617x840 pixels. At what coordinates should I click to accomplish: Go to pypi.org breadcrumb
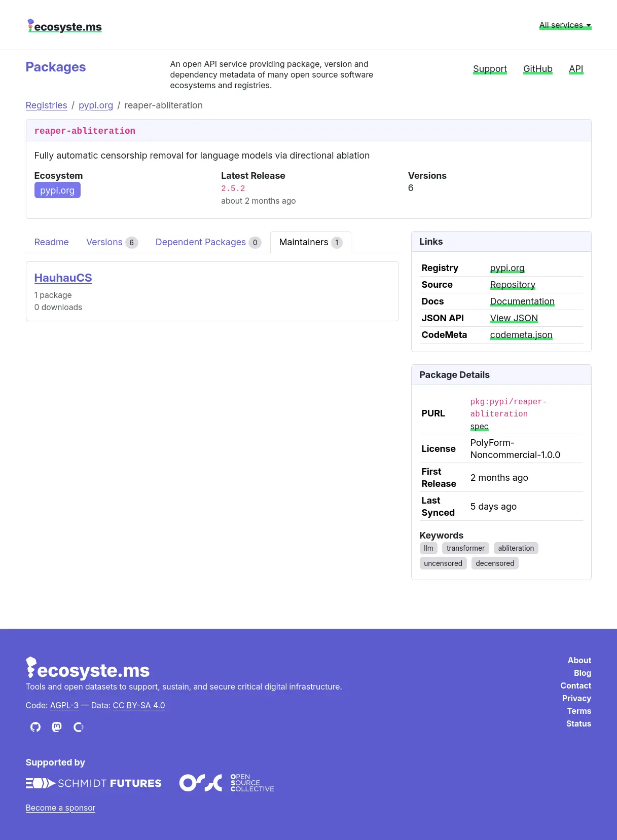[96, 105]
